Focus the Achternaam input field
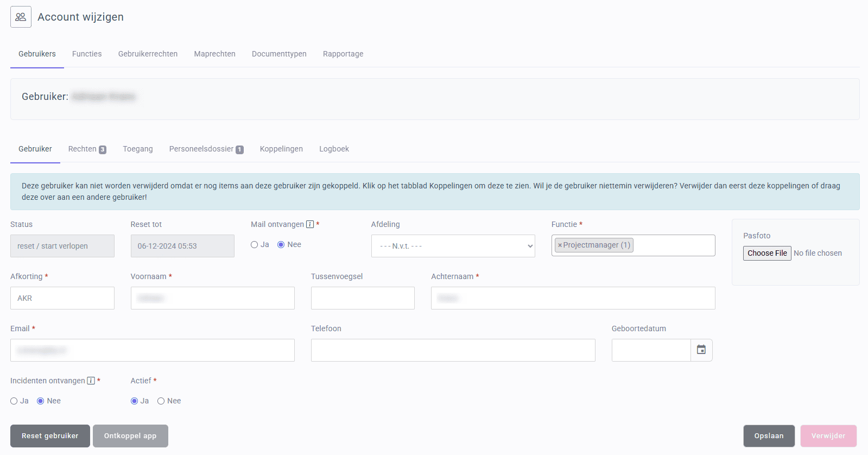868x455 pixels. click(x=573, y=298)
